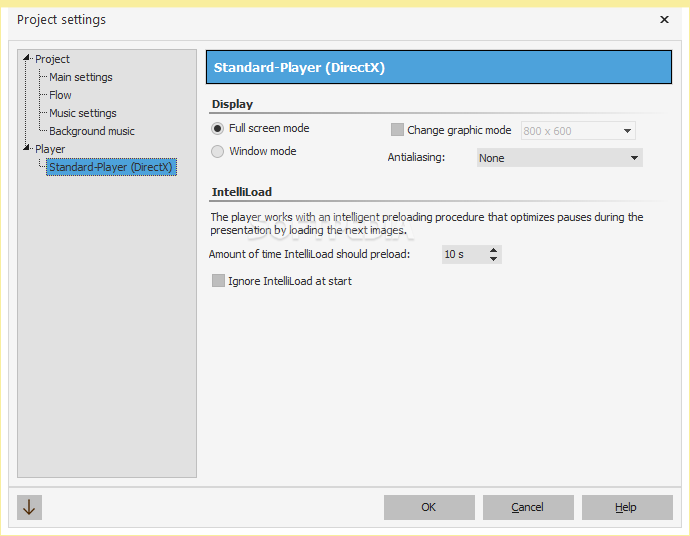Increase IntelliLoad preload time with up arrow

(493, 250)
